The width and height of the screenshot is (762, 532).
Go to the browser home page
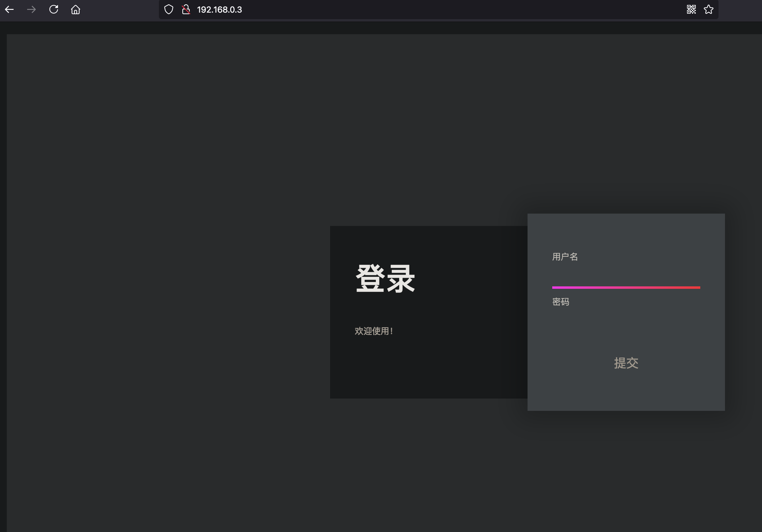coord(76,10)
